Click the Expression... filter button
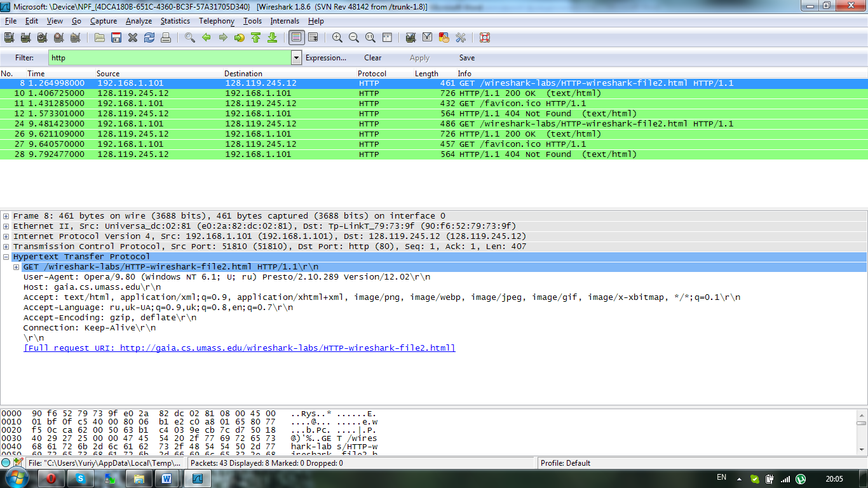The image size is (868, 488). (x=326, y=58)
